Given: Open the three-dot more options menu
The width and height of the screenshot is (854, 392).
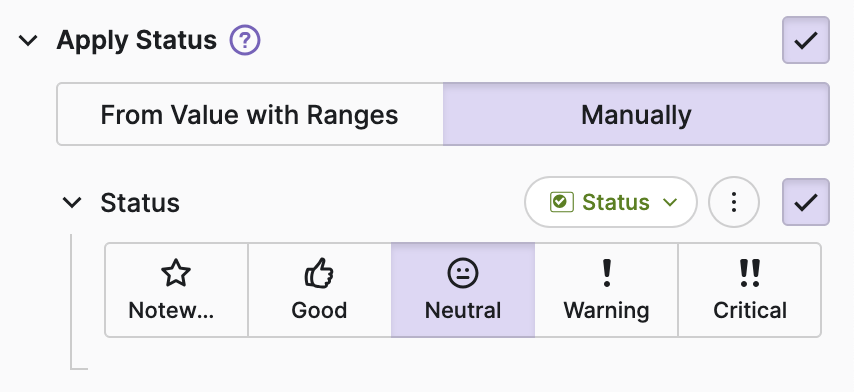Looking at the screenshot, I should coord(734,202).
